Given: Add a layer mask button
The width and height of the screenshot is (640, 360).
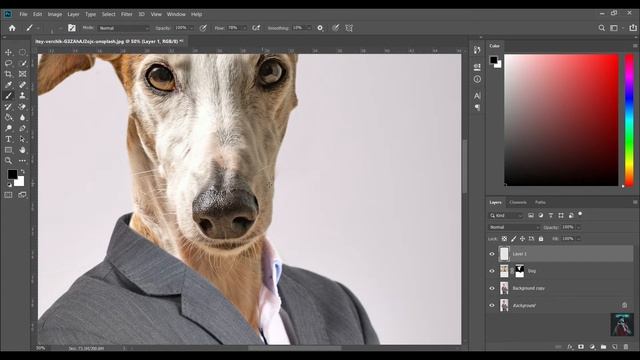Looking at the screenshot, I should (581, 347).
